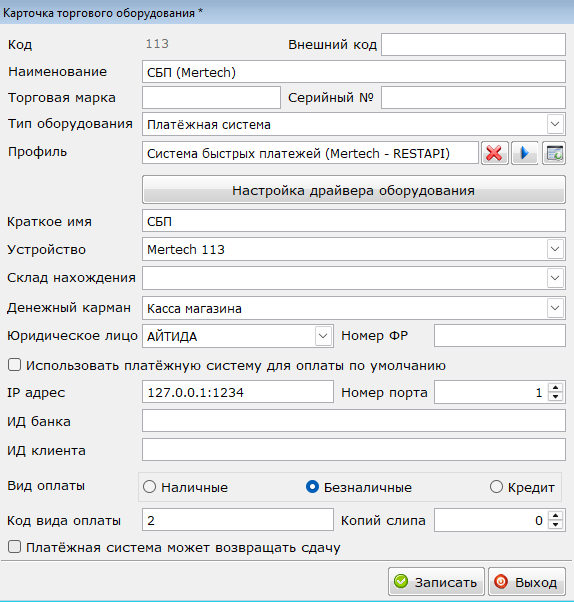
Task: Click into the ИД банка field
Action: coord(354,421)
